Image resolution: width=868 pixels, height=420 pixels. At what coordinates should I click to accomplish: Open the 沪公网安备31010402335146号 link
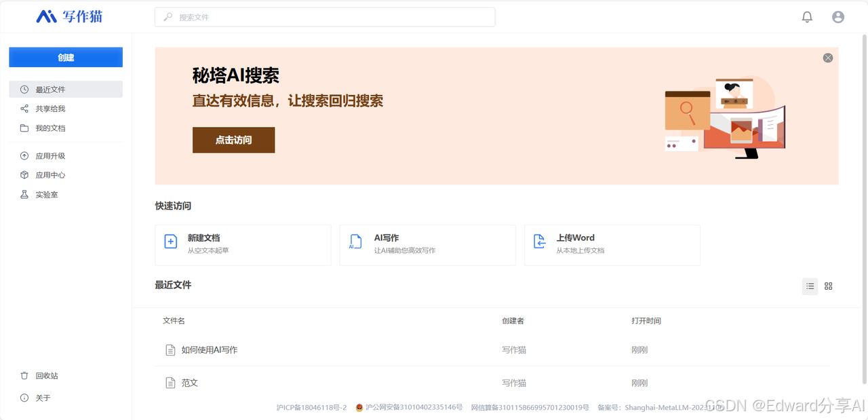coord(414,408)
